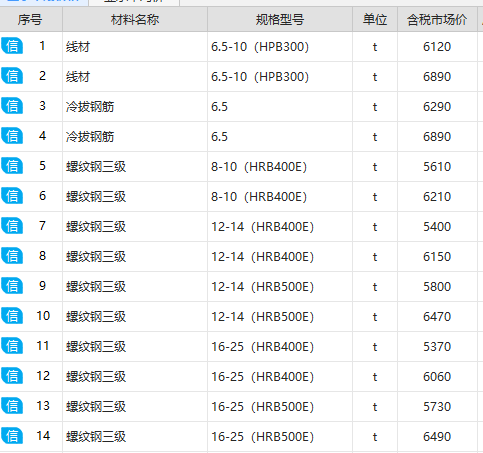Click spec 16-25 (HRB500E) in row 14

[x=263, y=437]
